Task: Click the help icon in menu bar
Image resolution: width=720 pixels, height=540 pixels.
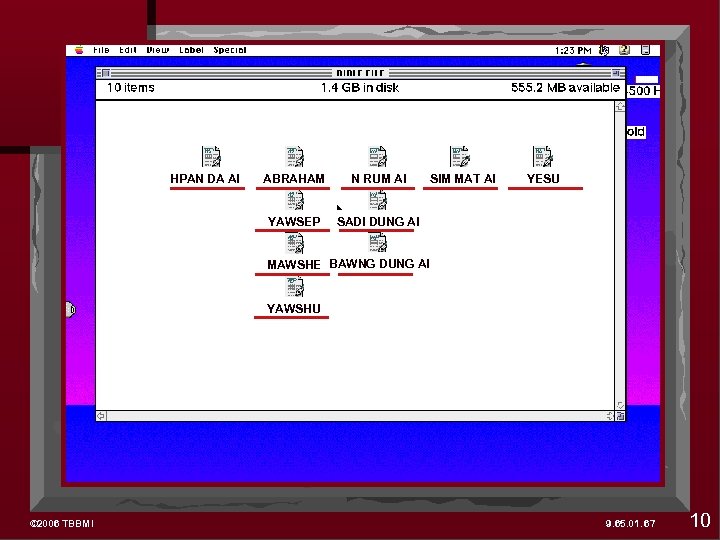Action: point(624,50)
